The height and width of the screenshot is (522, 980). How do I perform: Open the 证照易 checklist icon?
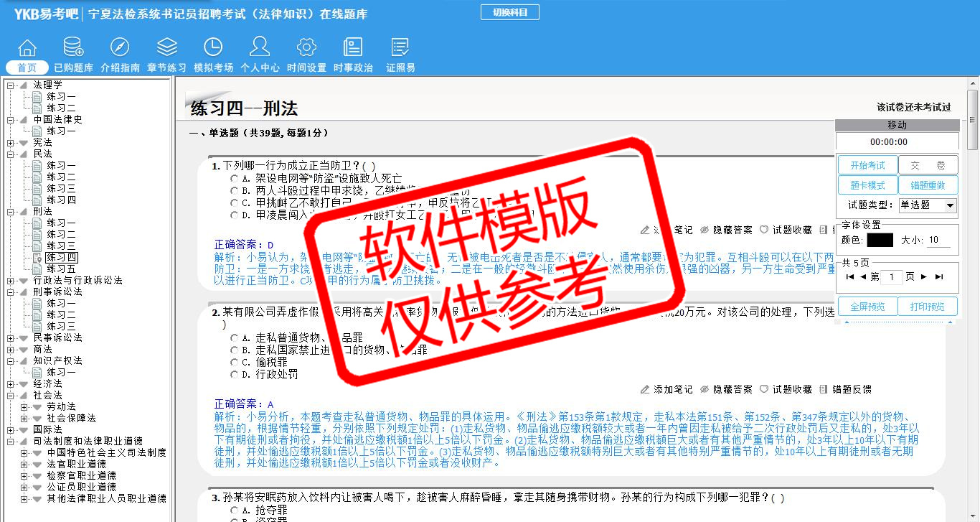[x=400, y=47]
